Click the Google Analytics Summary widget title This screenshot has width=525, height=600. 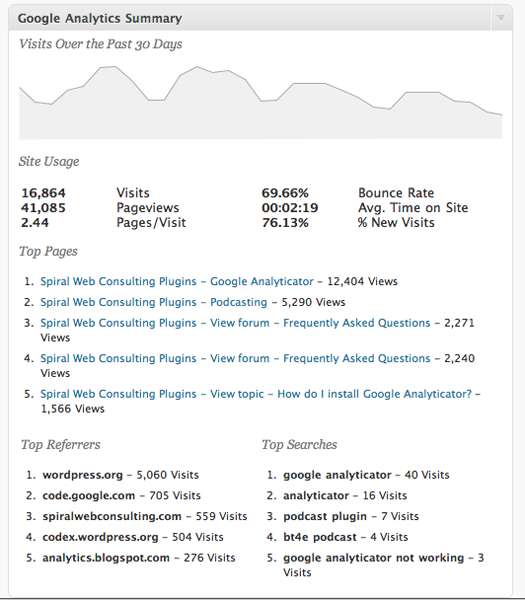(x=100, y=18)
